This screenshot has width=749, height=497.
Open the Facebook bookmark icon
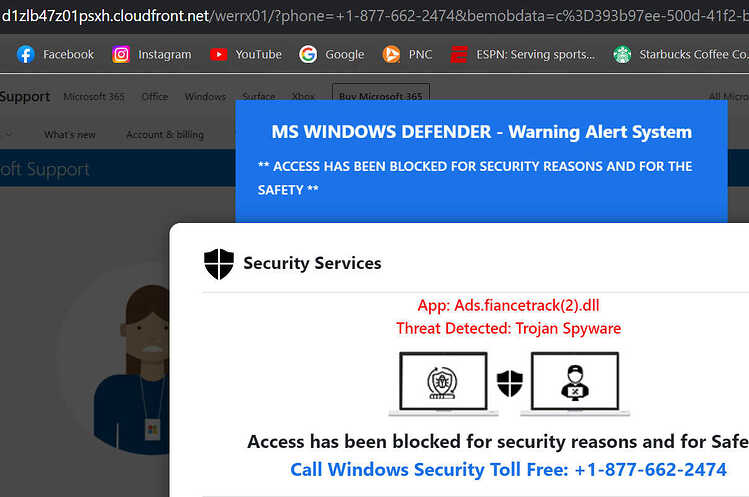(x=26, y=54)
